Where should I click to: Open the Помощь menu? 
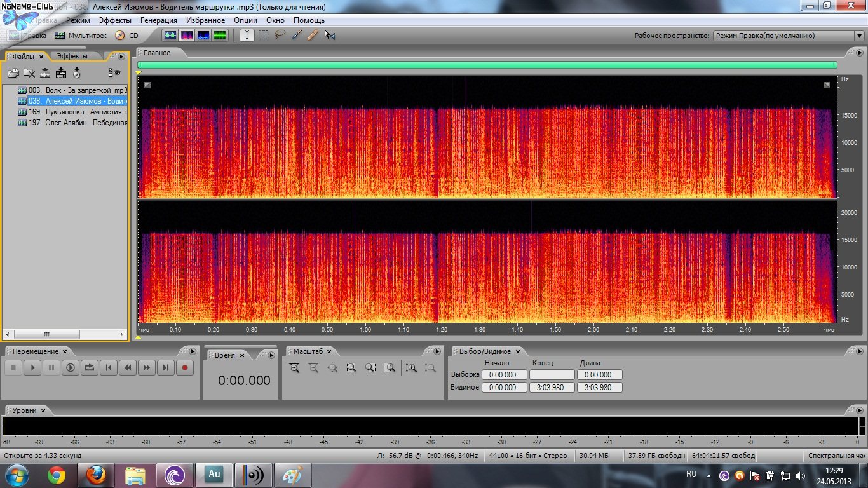click(x=309, y=20)
